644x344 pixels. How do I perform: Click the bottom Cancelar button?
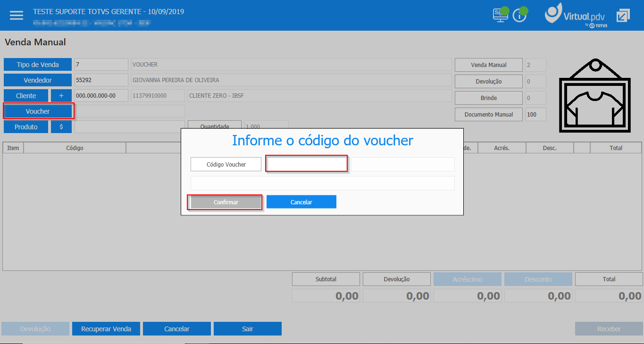point(177,329)
